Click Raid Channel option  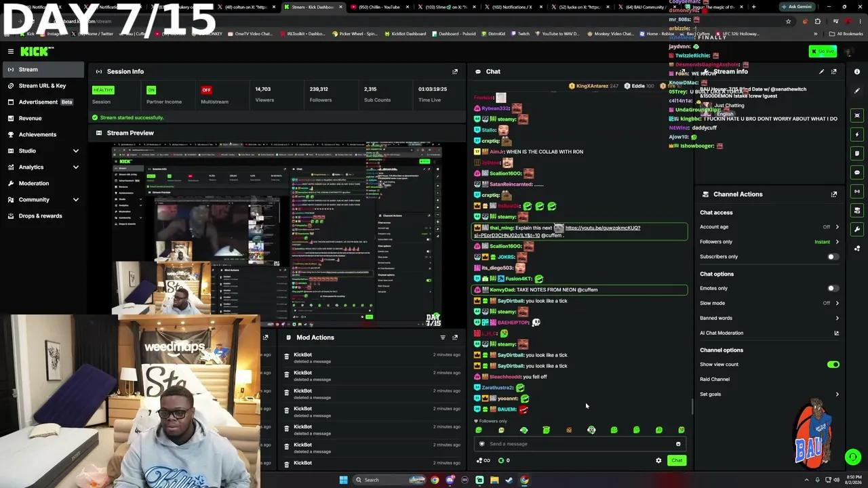[x=715, y=380]
